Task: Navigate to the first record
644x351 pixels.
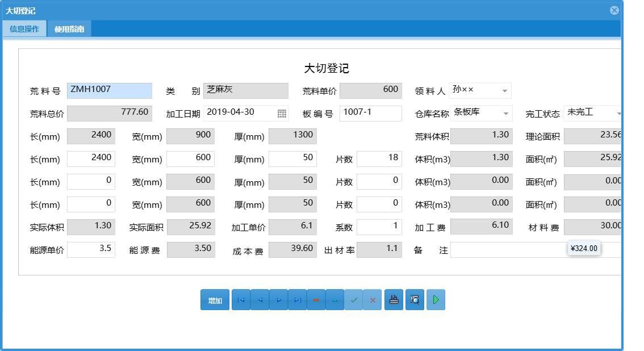Action: (x=240, y=299)
